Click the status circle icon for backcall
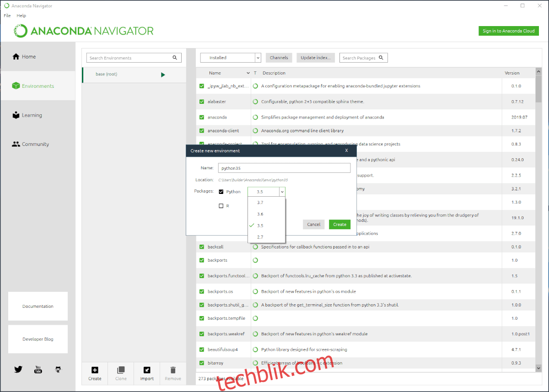The image size is (549, 392). click(255, 247)
